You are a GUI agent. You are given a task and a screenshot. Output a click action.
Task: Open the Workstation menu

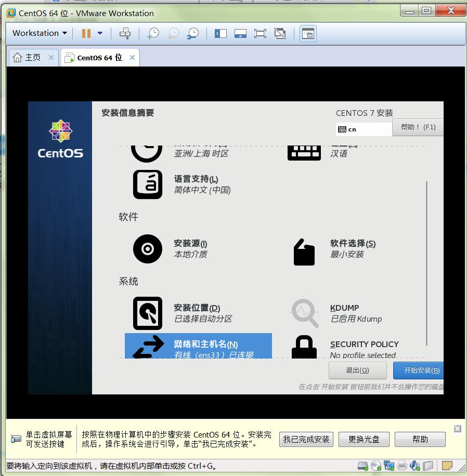tap(40, 33)
